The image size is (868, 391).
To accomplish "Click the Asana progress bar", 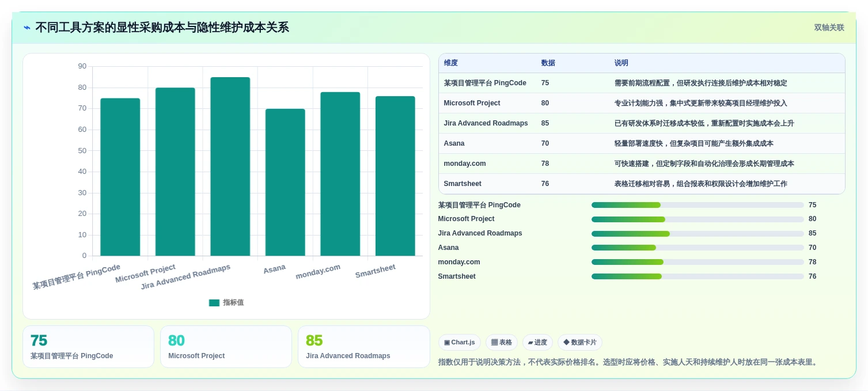I will (698, 248).
